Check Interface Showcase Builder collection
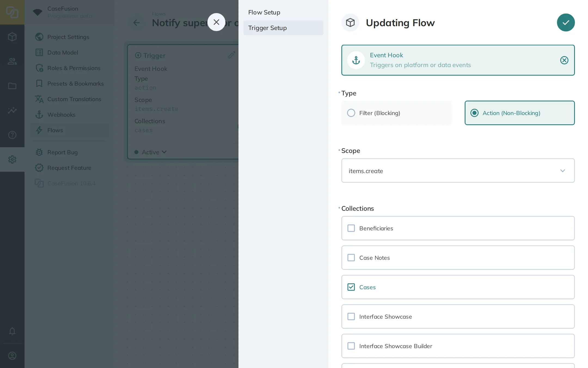Screen dimensions: 588x368 (x=458, y=346)
